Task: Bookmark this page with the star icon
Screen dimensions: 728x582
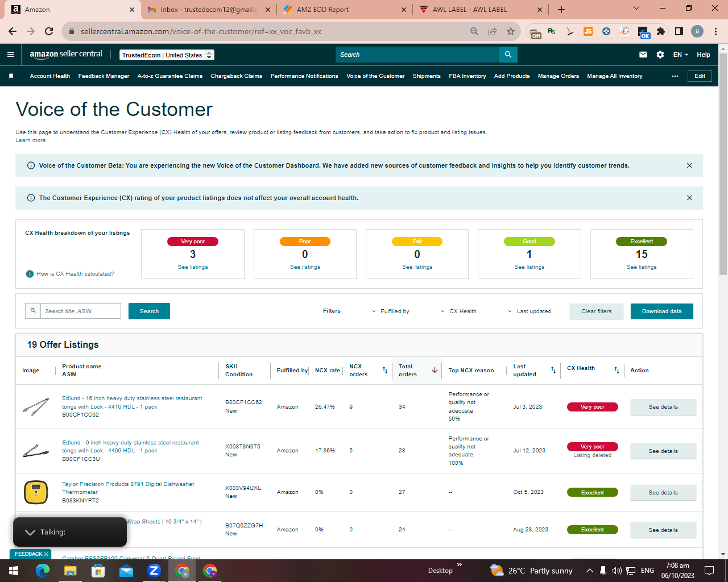Action: click(x=511, y=31)
